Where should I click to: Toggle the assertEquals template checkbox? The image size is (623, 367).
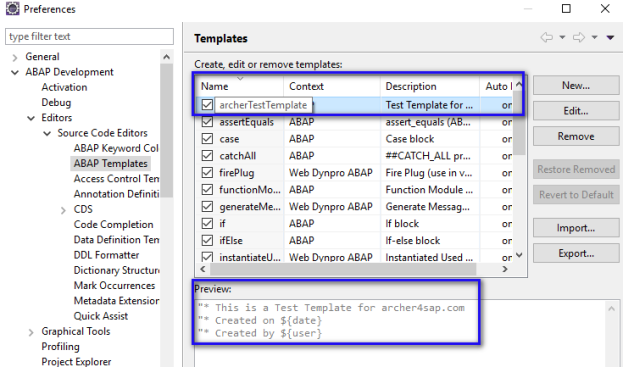click(207, 122)
